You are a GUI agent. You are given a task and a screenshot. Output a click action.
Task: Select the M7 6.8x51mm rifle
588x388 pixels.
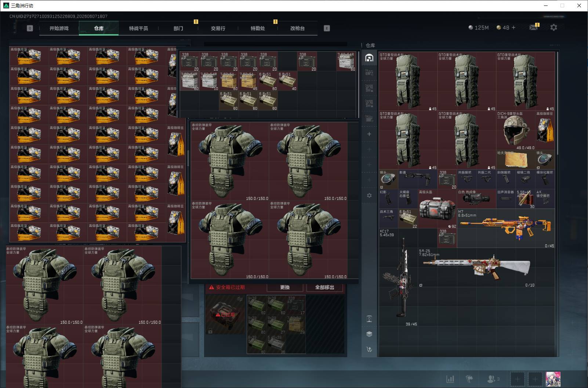(x=506, y=229)
